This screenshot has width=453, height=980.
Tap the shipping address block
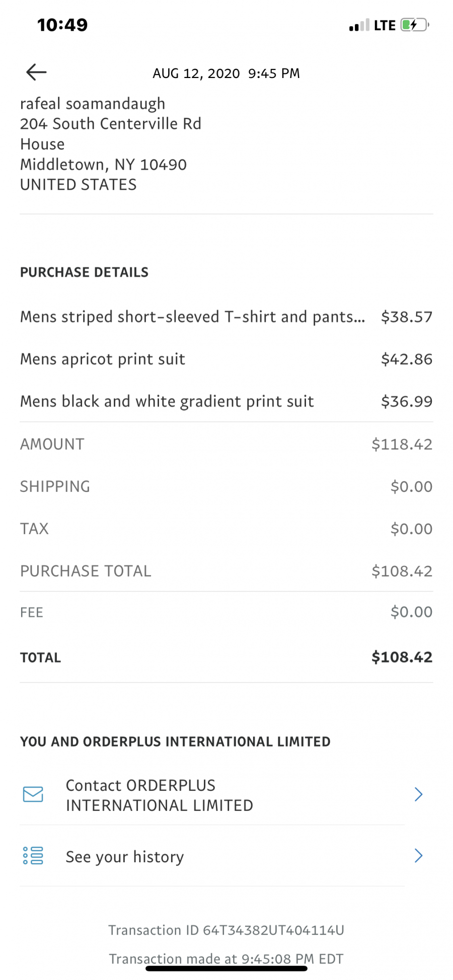tap(111, 144)
